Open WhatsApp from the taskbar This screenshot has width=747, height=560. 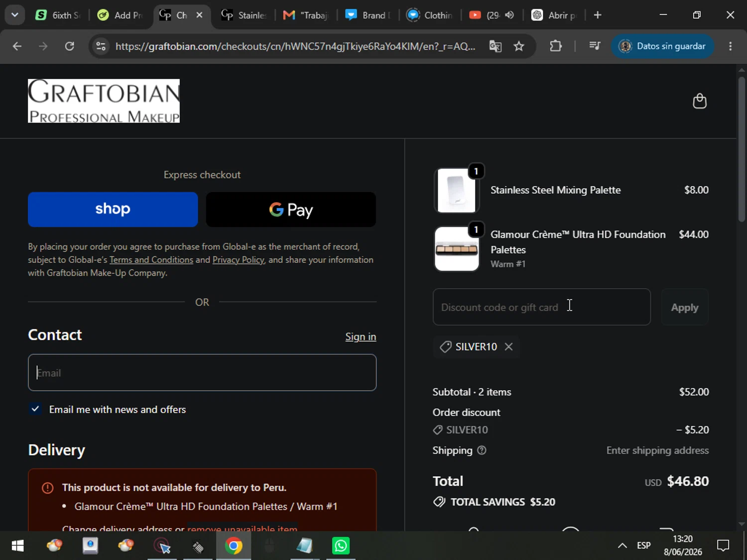[x=341, y=546]
